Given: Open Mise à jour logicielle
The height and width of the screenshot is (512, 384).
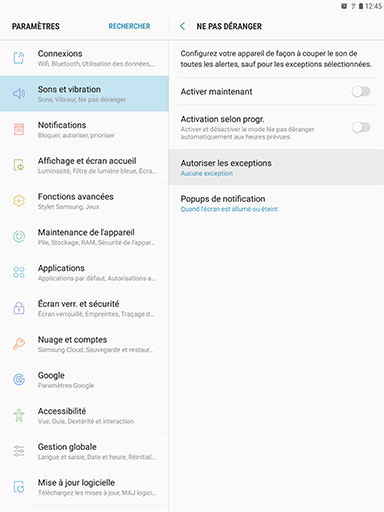Looking at the screenshot, I should pos(84,487).
